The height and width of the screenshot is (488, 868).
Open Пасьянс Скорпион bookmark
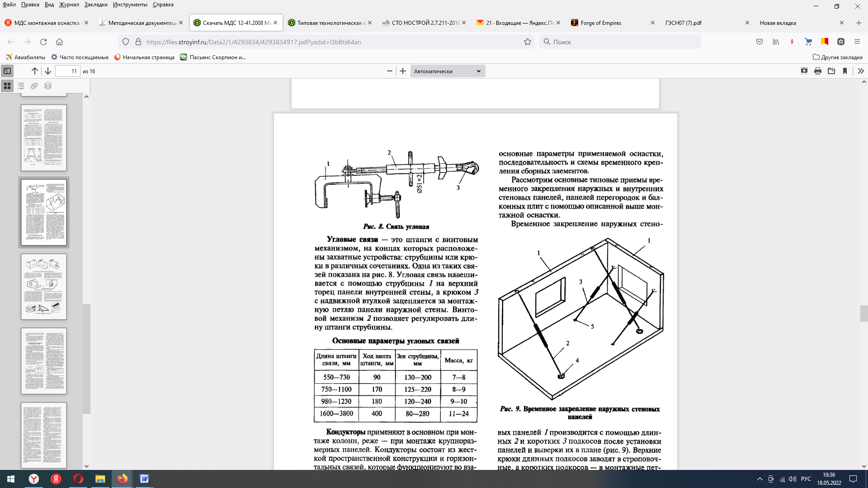[213, 57]
